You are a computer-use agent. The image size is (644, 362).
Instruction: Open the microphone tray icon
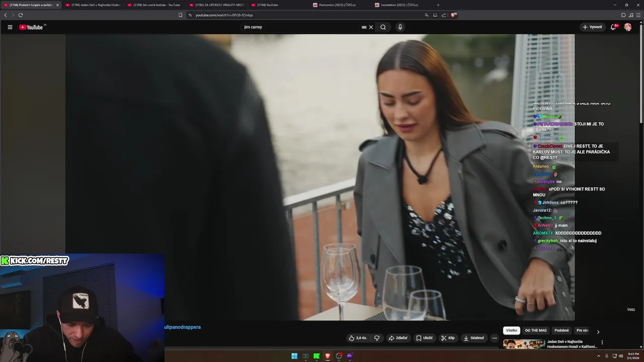pyautogui.click(x=606, y=356)
